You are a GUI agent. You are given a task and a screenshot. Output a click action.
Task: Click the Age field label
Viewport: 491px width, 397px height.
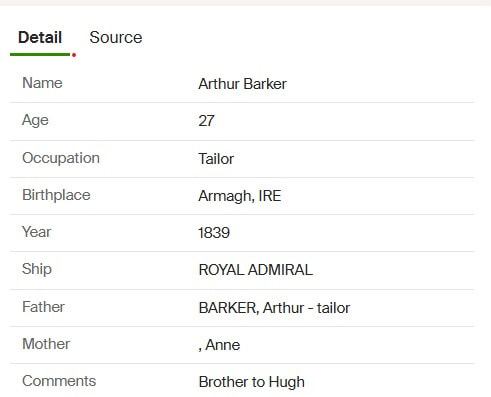(x=35, y=120)
